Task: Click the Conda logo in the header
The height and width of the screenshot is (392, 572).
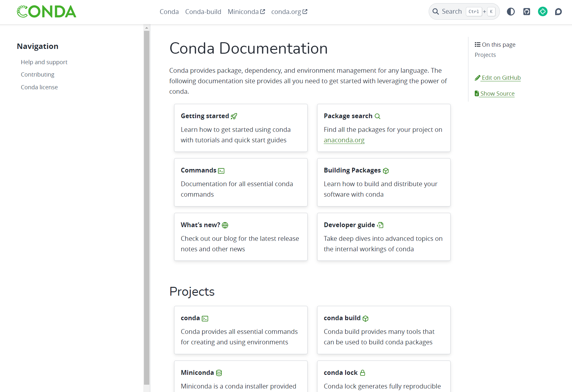Action: pos(47,12)
